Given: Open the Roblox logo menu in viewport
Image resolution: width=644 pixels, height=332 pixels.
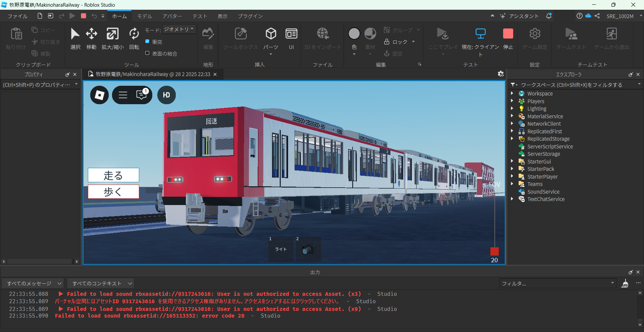Looking at the screenshot, I should (99, 95).
